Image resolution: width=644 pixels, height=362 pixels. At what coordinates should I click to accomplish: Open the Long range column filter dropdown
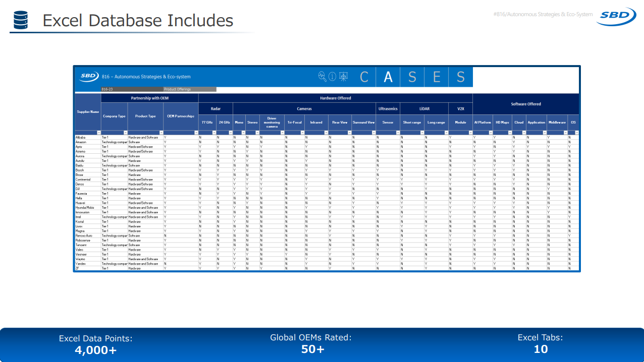tap(446, 133)
